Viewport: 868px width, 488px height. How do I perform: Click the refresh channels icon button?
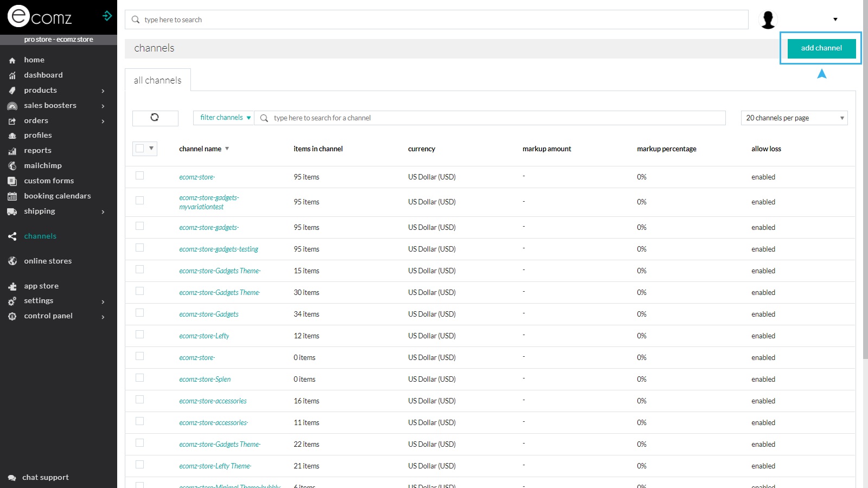point(155,118)
